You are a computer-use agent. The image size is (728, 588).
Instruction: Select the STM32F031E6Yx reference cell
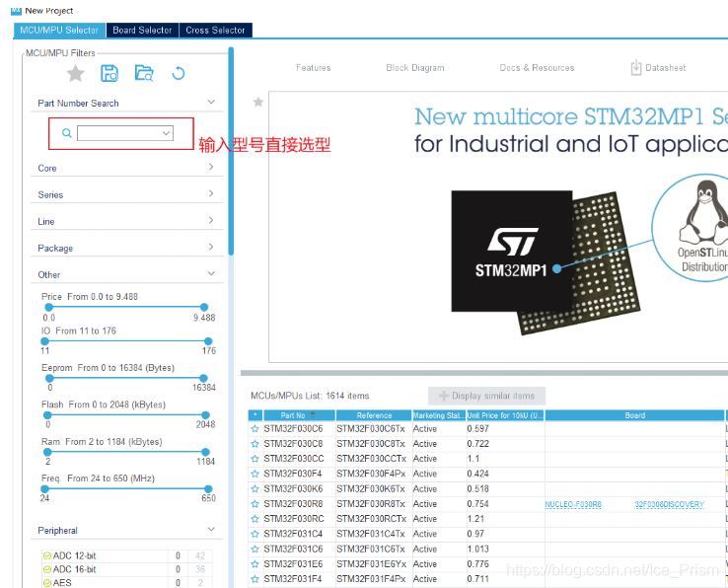[x=372, y=564]
